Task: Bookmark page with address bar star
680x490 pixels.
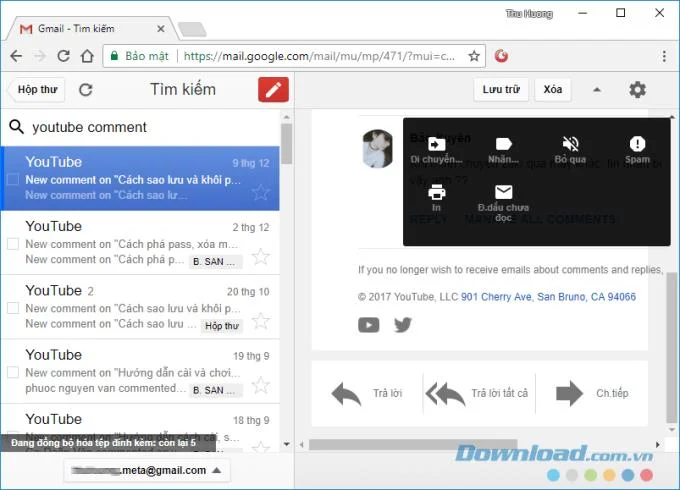Action: point(474,56)
